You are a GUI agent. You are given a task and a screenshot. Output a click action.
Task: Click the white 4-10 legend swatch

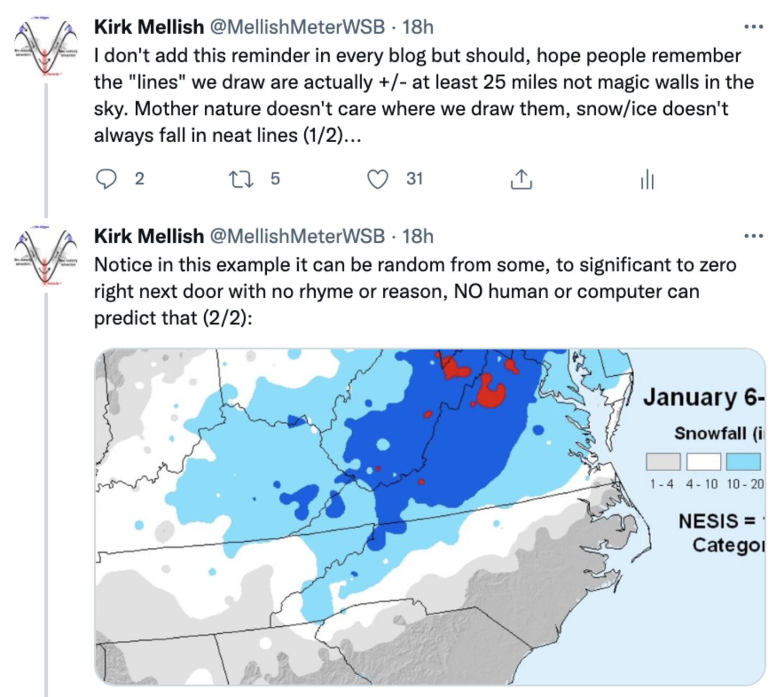coord(703,462)
